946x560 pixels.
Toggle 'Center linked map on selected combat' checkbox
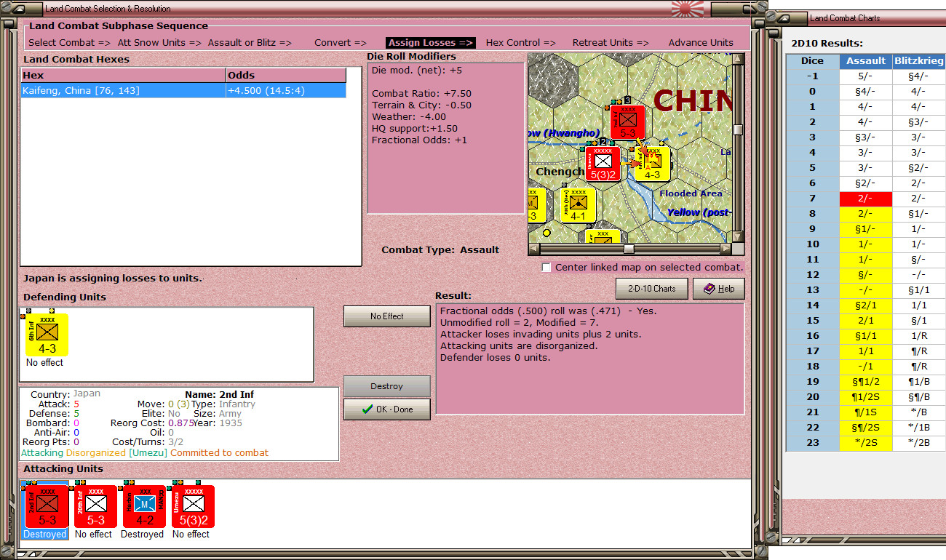(x=546, y=268)
